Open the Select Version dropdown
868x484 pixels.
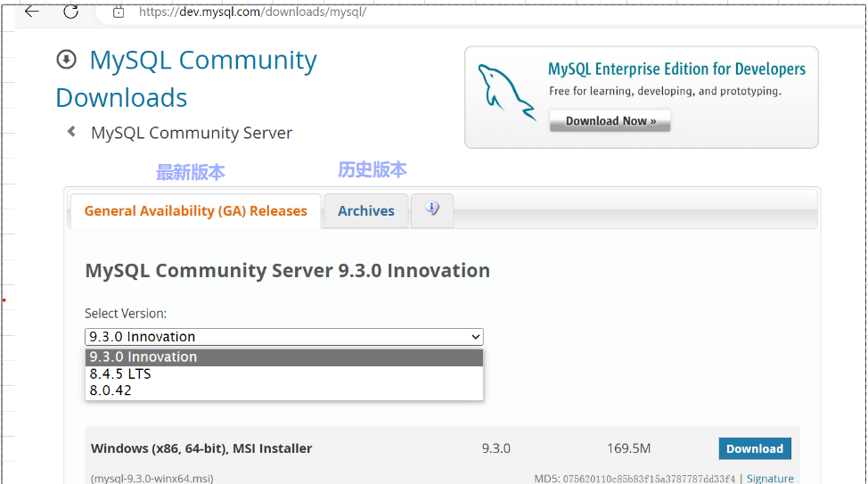(x=284, y=337)
